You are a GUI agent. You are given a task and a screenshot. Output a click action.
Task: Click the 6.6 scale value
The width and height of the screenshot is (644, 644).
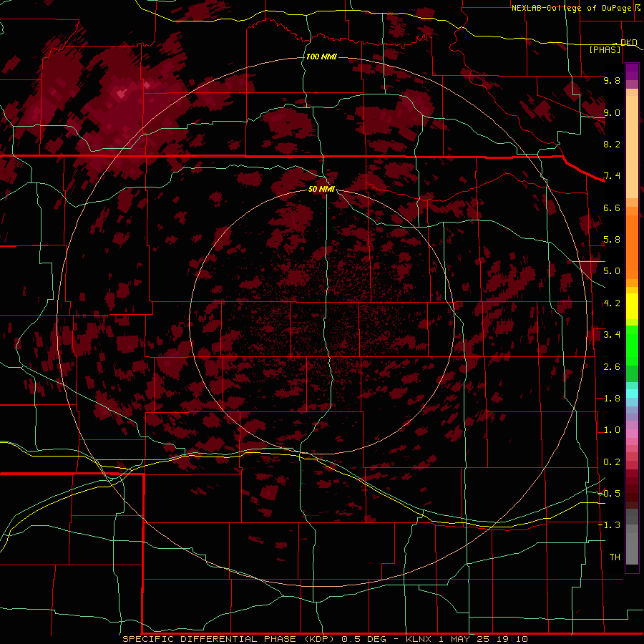pyautogui.click(x=612, y=208)
